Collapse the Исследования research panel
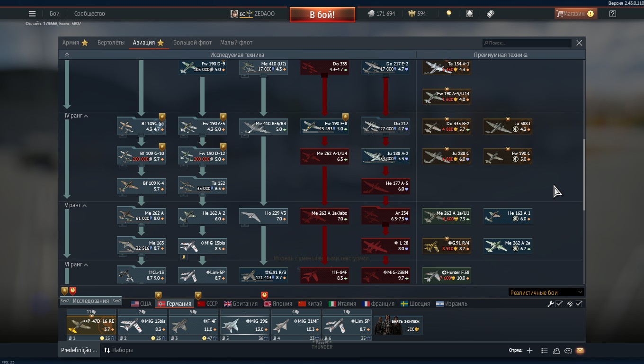This screenshot has width=644, height=364. pyautogui.click(x=90, y=301)
